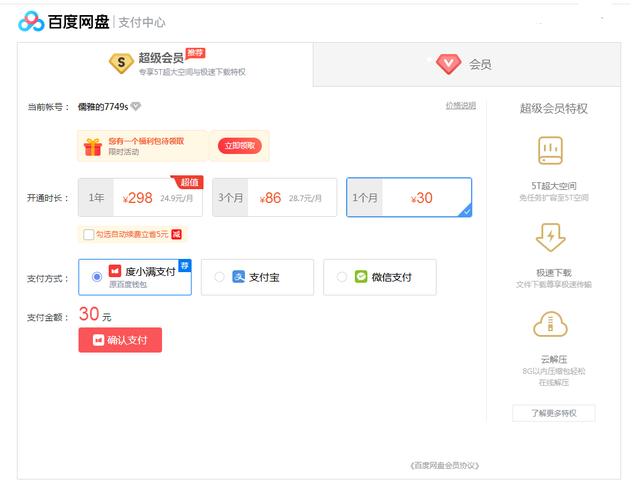This screenshot has width=640, height=499.
Task: Click the 支付中心 header text
Action: [142, 22]
